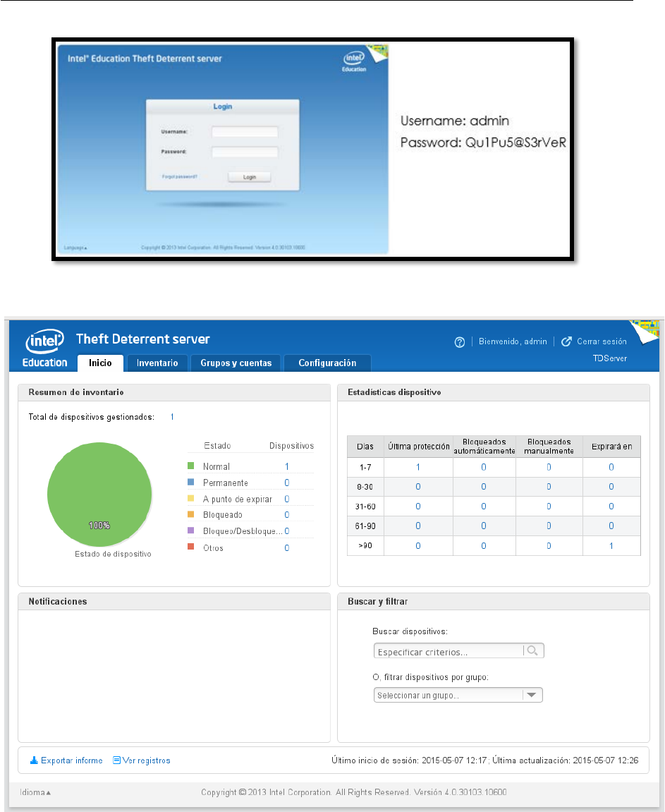This screenshot has height=812, width=665.
Task: Click the Otros device count link
Action: (287, 548)
